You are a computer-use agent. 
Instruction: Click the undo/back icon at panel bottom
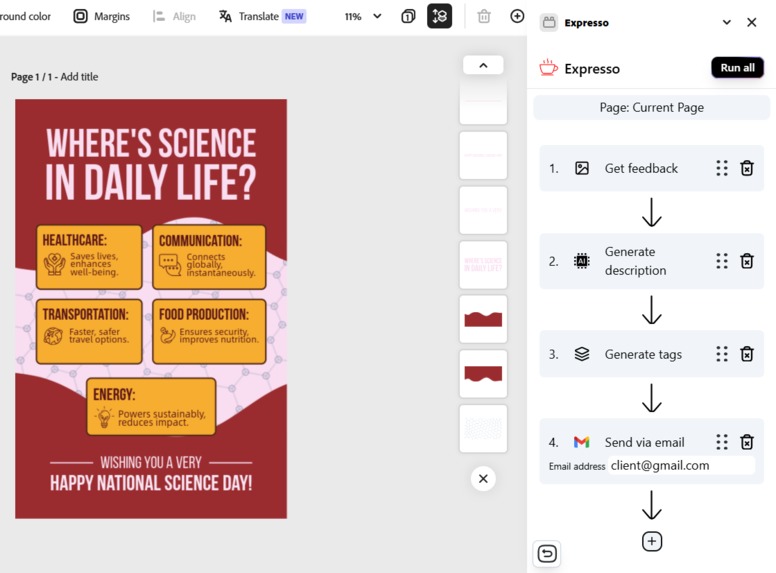pos(547,553)
